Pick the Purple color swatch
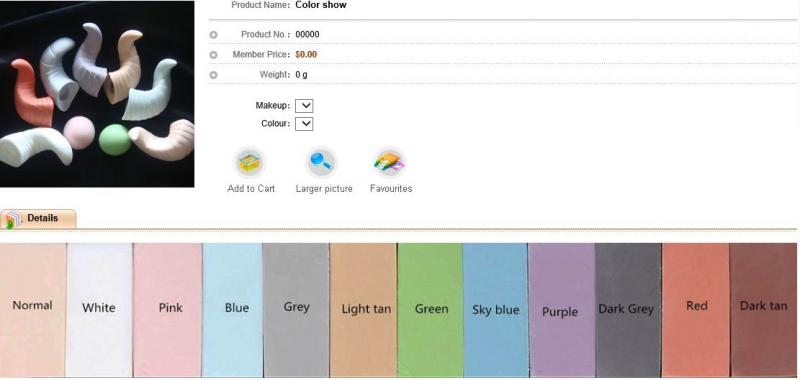Viewport: 800px width, 380px height. tap(562, 310)
